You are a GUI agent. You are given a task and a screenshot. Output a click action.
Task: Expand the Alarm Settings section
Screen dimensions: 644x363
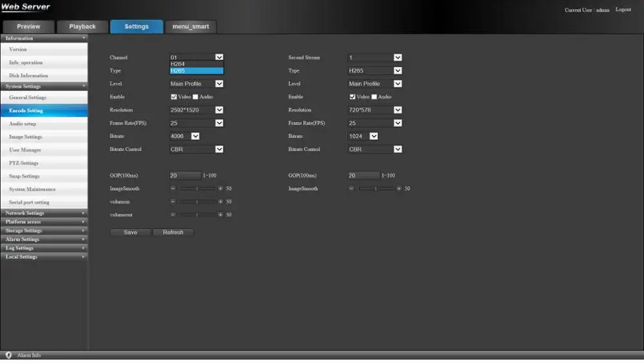[44, 239]
